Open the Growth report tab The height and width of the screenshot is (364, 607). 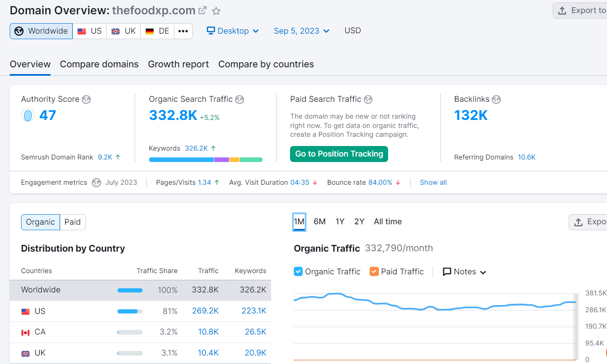pyautogui.click(x=178, y=64)
